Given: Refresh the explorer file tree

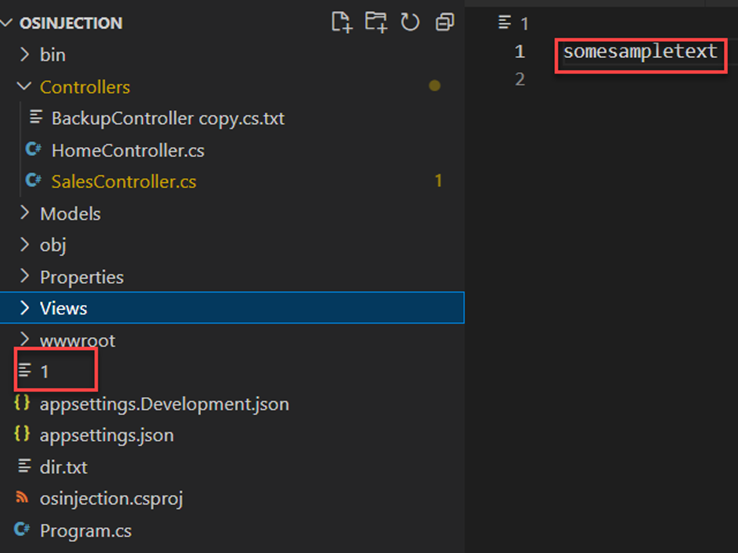Looking at the screenshot, I should (x=410, y=22).
